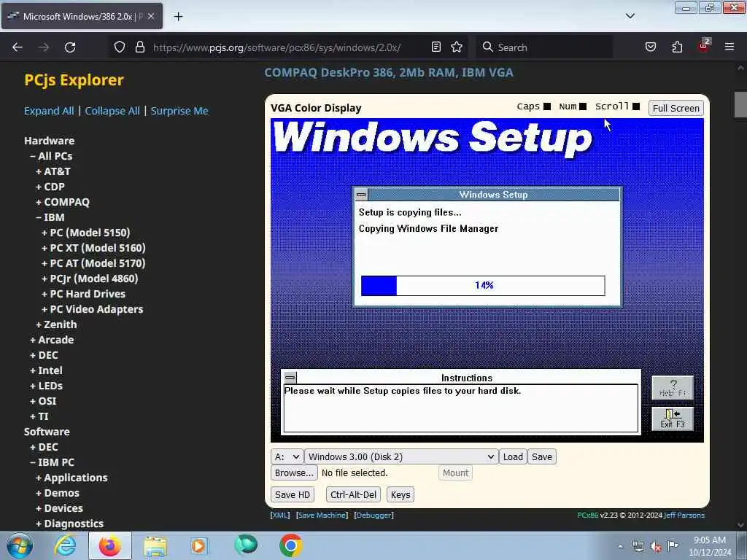This screenshot has width=747, height=560.
Task: Open the list all tabs chevron
Action: [630, 16]
